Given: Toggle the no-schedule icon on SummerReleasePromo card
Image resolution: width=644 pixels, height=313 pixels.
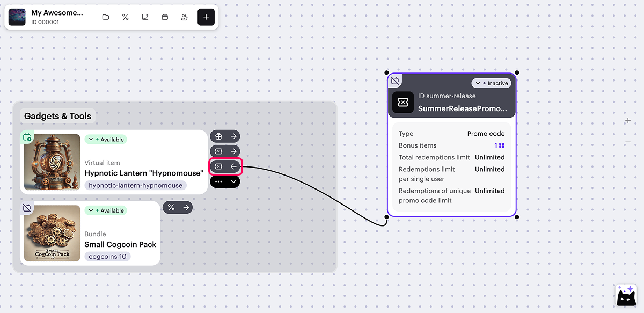Looking at the screenshot, I should point(395,81).
